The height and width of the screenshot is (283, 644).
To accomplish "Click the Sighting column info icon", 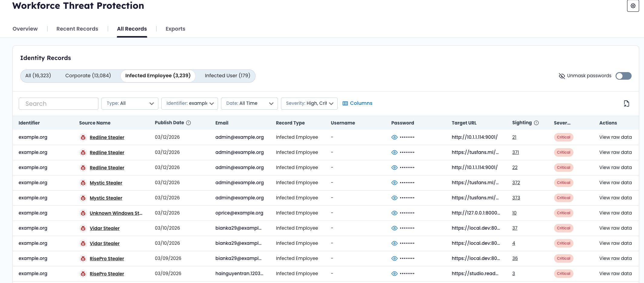I will (x=536, y=123).
